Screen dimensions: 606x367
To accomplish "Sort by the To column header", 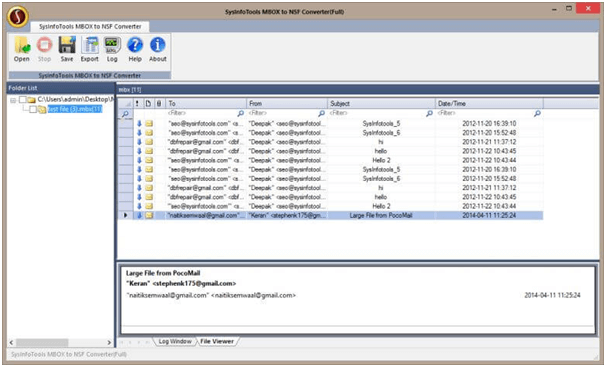I will click(206, 104).
